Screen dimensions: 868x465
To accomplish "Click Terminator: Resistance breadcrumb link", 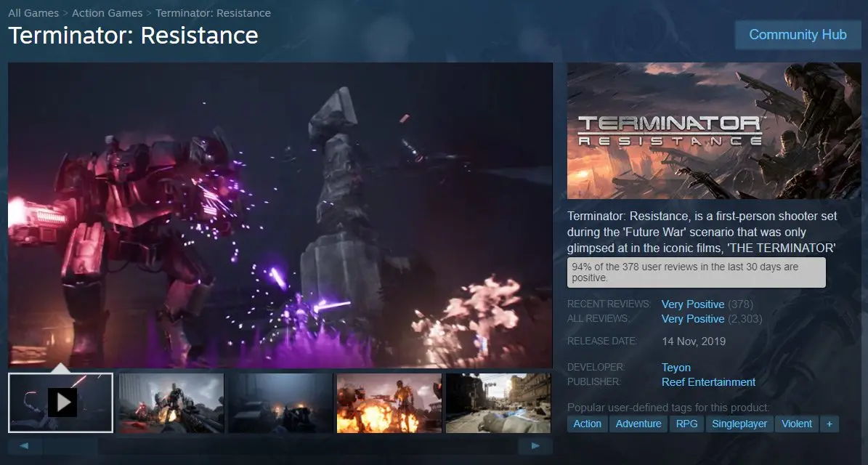I will click(x=213, y=13).
